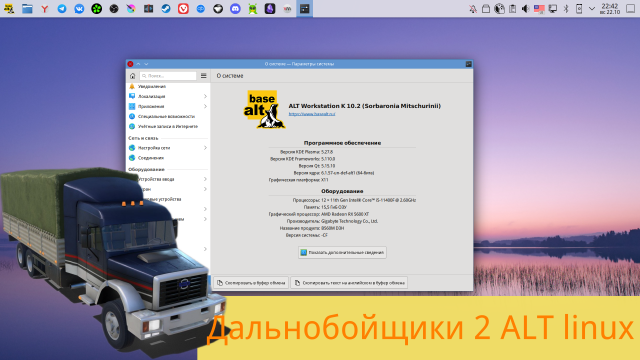640x360 pixels.
Task: Switch keyboard layout via US flag indicator
Action: click(539, 9)
